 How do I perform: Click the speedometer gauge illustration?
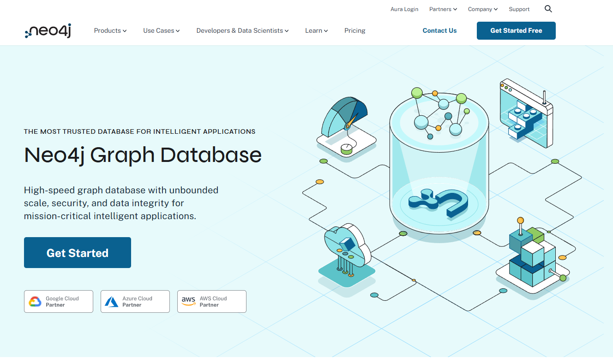pyautogui.click(x=345, y=125)
